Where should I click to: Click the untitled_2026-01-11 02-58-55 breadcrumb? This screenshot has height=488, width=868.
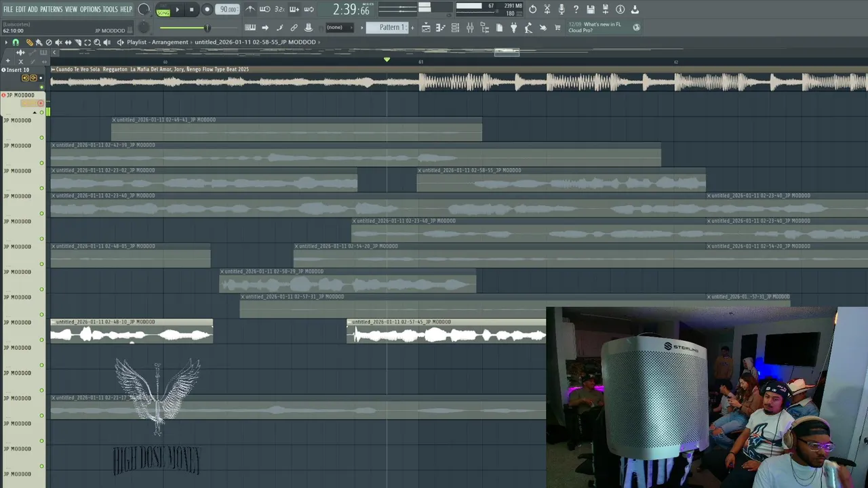[255, 42]
